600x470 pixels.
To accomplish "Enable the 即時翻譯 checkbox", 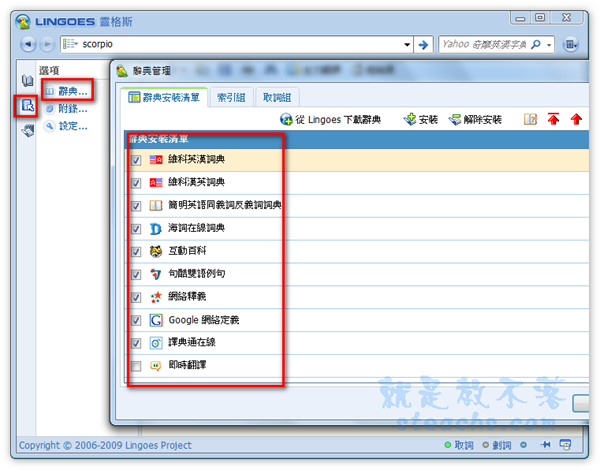I will coord(136,366).
